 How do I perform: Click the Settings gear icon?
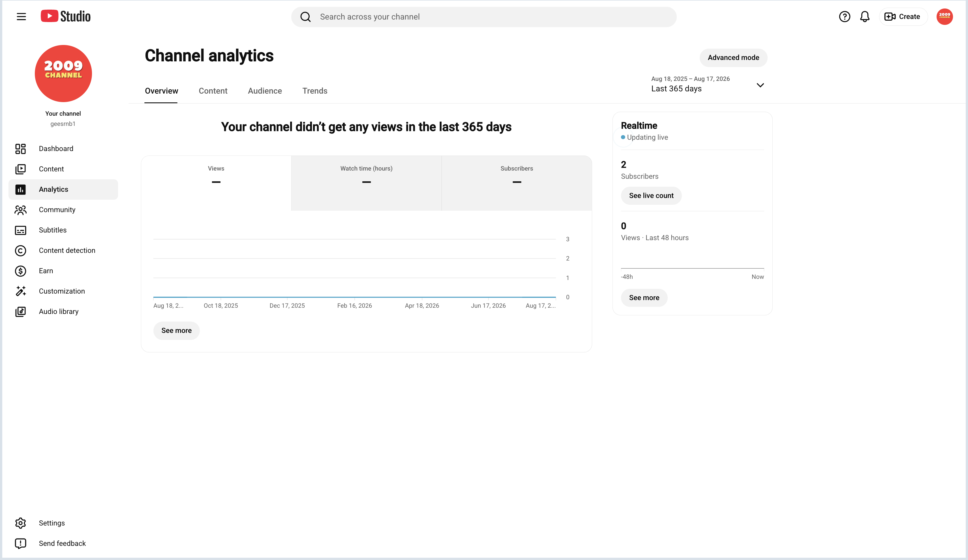tap(20, 523)
